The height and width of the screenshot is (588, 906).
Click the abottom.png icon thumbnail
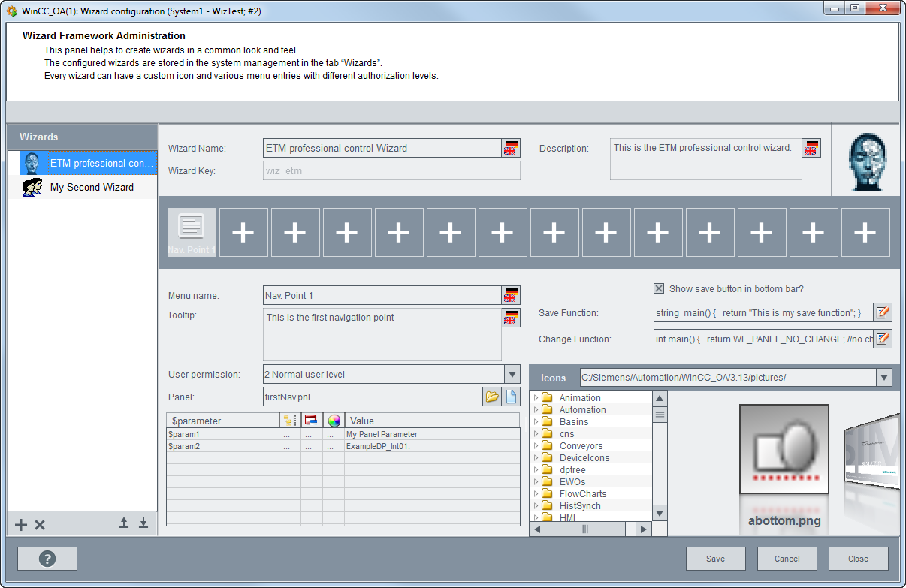[784, 449]
